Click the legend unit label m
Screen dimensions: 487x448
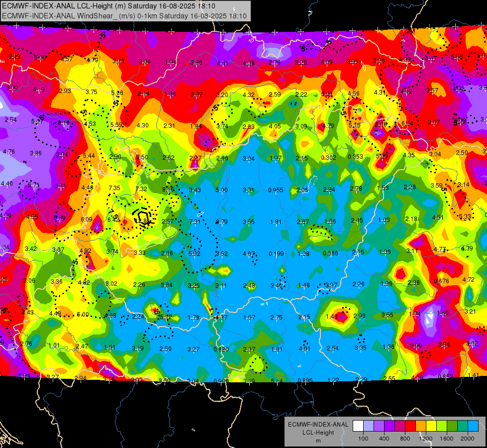click(x=318, y=441)
